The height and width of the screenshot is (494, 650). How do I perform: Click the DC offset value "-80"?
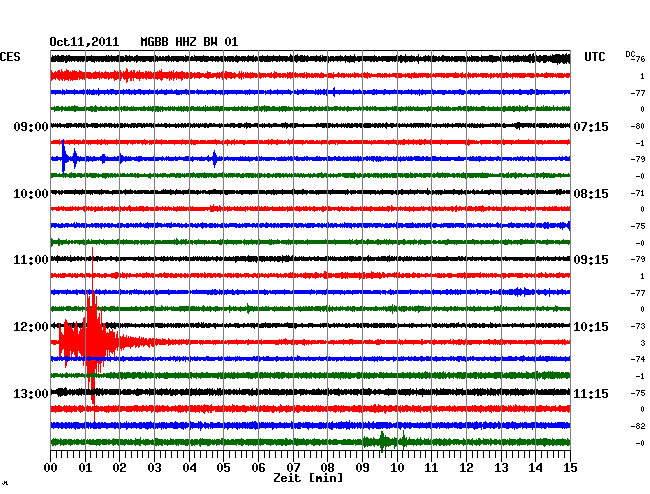[638, 126]
